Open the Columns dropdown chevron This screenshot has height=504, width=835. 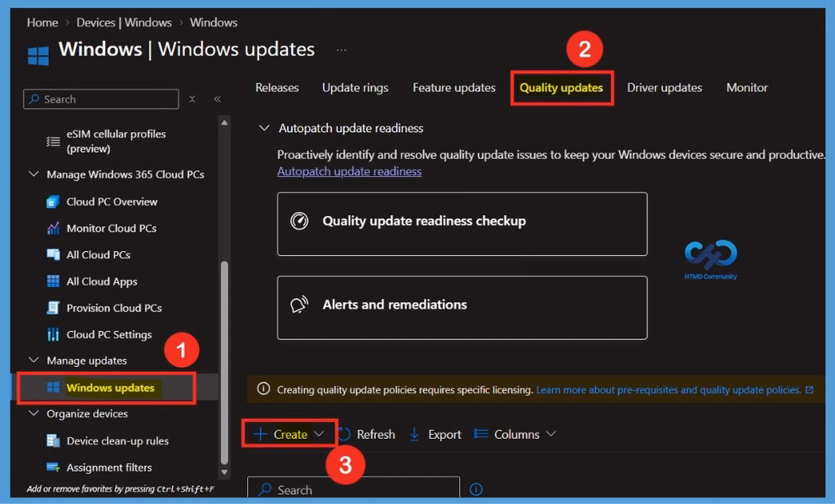551,434
